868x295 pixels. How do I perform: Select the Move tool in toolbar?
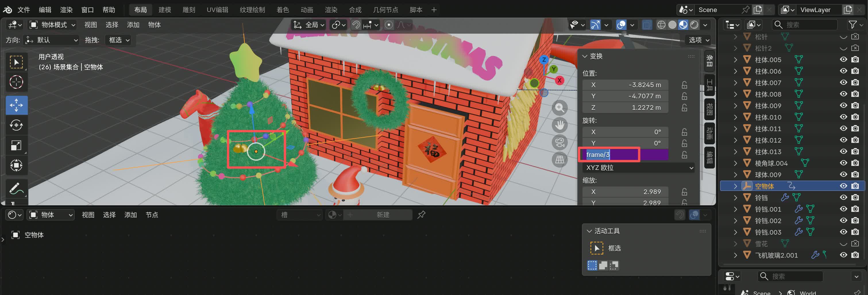coord(16,105)
